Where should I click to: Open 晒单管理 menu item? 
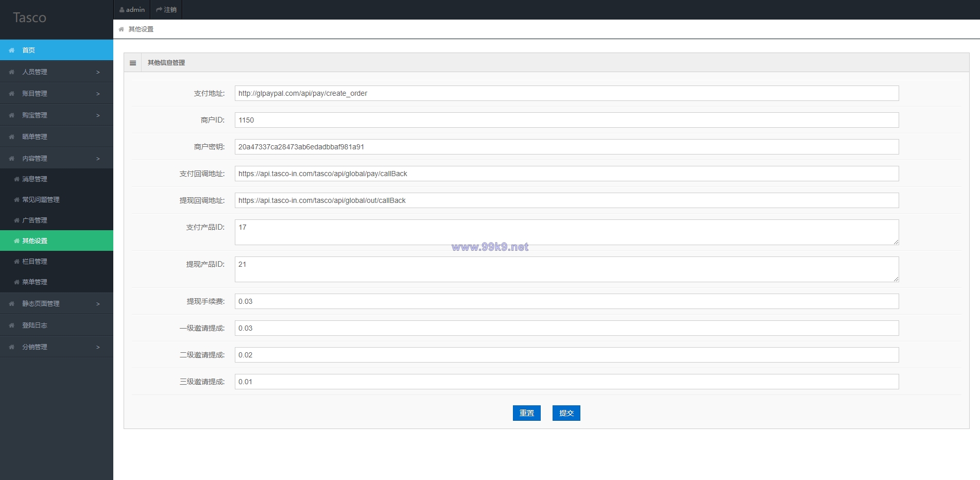[x=57, y=136]
